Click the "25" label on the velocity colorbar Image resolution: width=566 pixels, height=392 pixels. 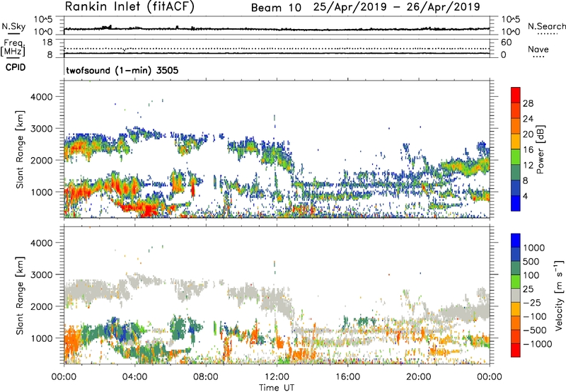click(x=528, y=289)
